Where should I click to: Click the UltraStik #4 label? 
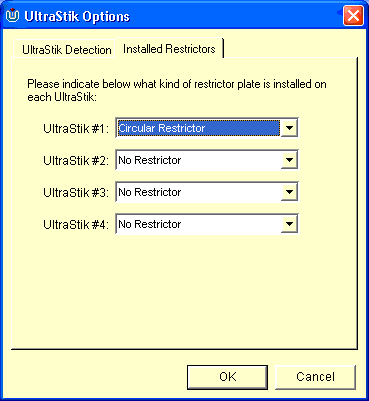tap(76, 224)
